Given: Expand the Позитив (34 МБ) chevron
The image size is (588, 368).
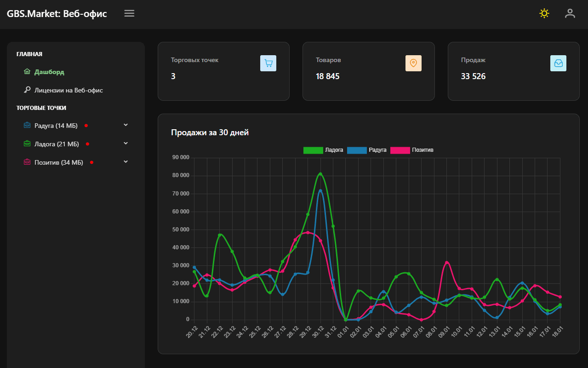Looking at the screenshot, I should click(x=126, y=162).
